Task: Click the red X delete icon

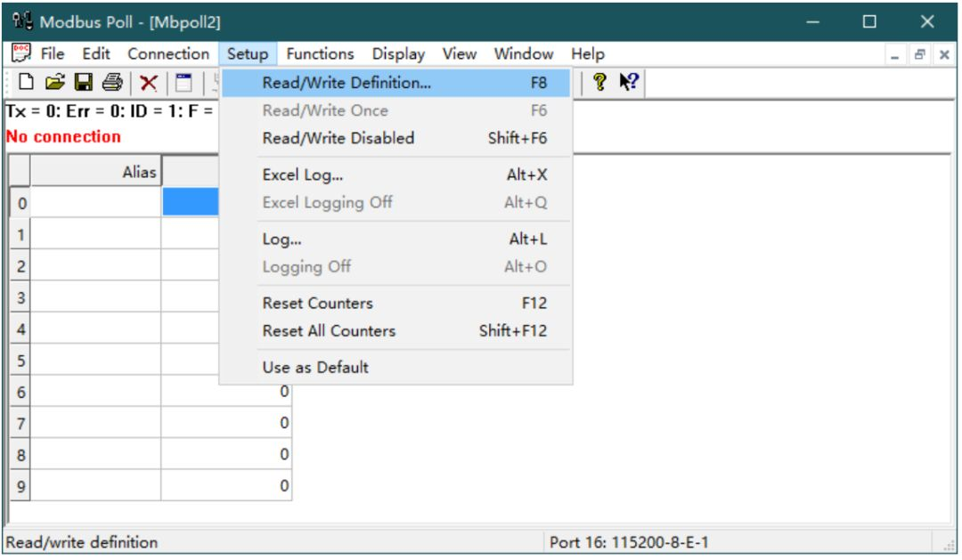Action: pos(149,82)
